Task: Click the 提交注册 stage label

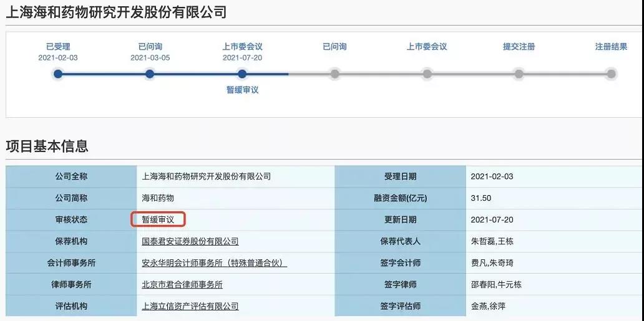Action: 519,47
